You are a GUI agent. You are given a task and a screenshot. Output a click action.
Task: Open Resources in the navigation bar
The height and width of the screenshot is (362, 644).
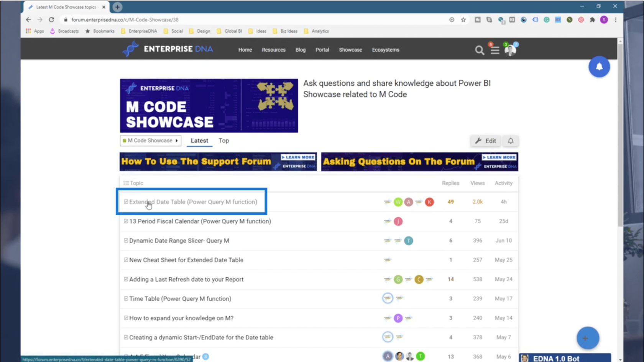tap(274, 50)
